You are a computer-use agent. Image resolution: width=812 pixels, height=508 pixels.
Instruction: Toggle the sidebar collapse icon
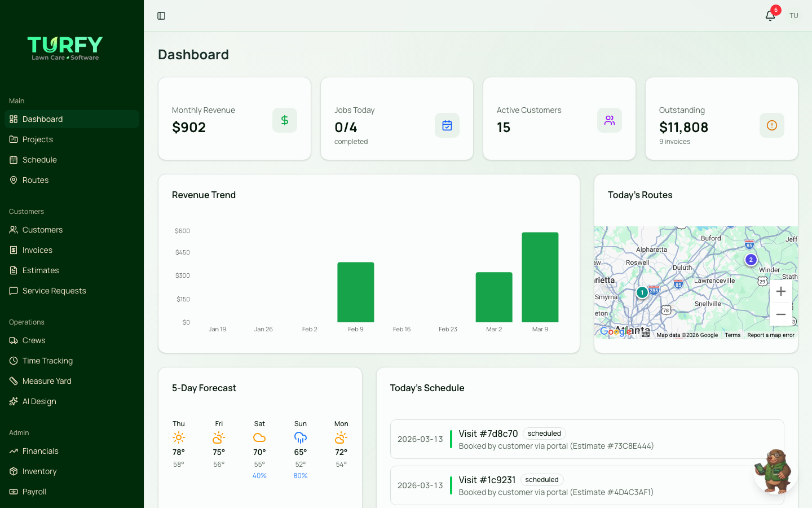point(161,16)
